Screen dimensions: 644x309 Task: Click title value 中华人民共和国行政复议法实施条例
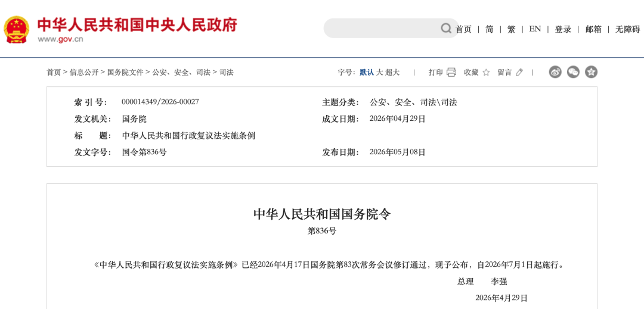click(x=188, y=136)
